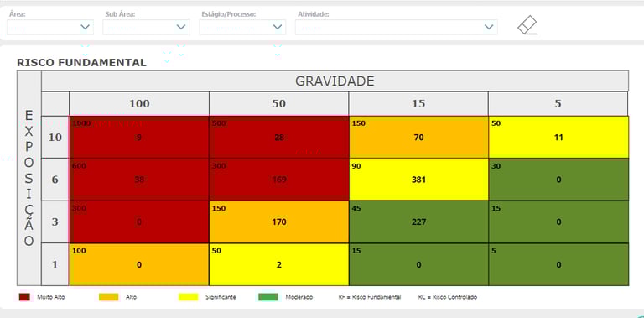Image resolution: width=644 pixels, height=318 pixels.
Task: Click the score label 600
Action: click(80, 165)
